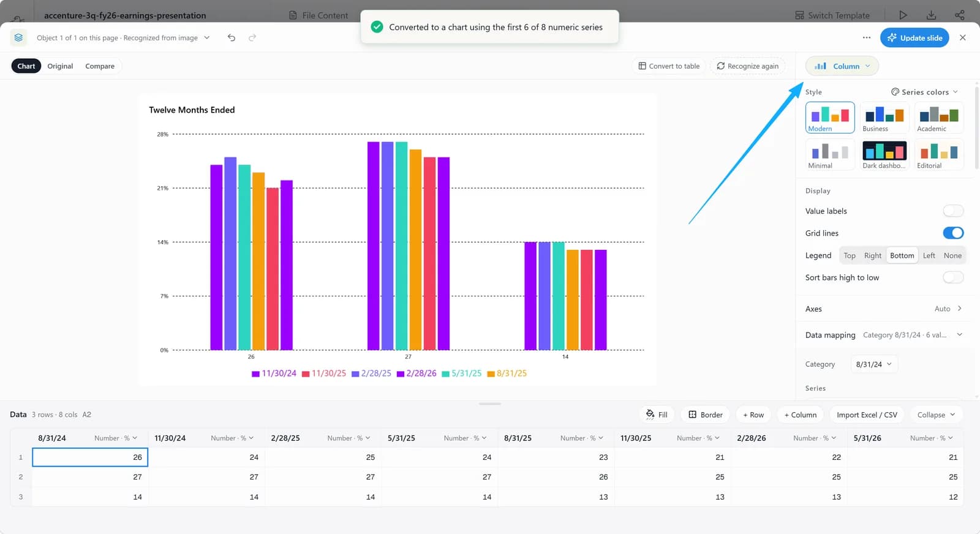Switch to the Chart view tab
The height and width of the screenshot is (534, 980).
(x=26, y=66)
